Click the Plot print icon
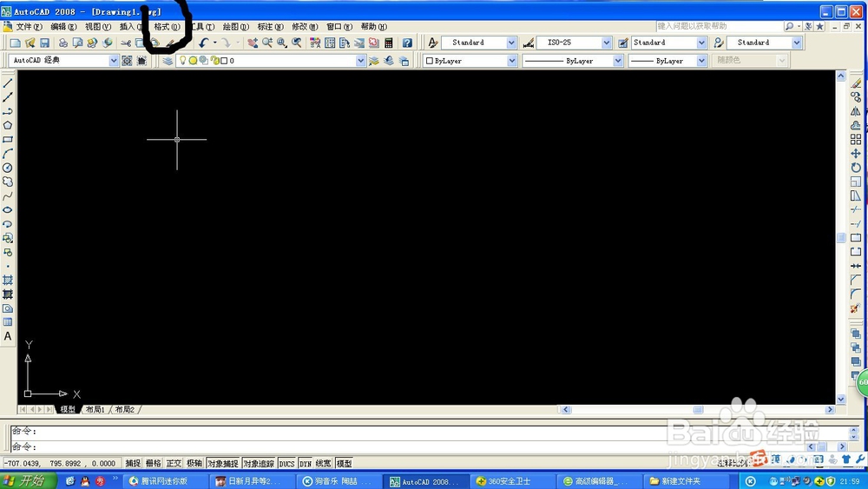The height and width of the screenshot is (489, 868). pos(63,43)
